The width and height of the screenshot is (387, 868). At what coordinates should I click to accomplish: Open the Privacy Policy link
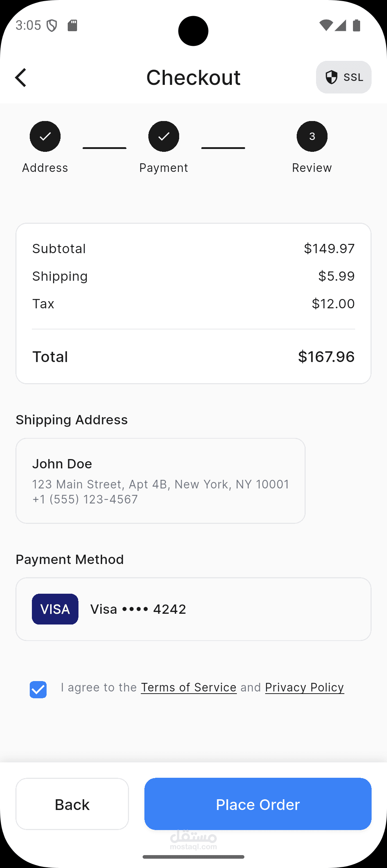[305, 688]
